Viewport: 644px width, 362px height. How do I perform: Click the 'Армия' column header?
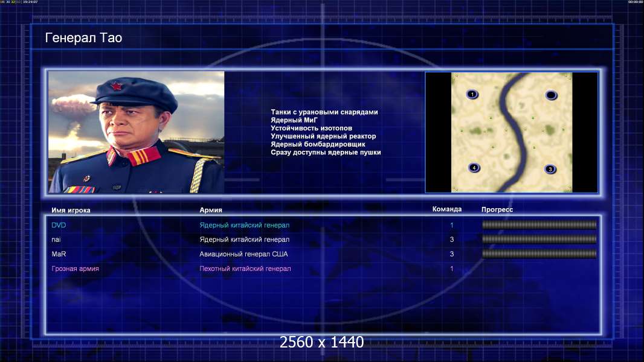[211, 210]
